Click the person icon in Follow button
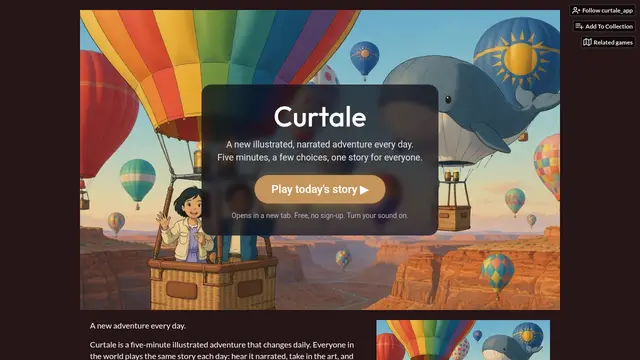The width and height of the screenshot is (640, 360). tap(576, 11)
